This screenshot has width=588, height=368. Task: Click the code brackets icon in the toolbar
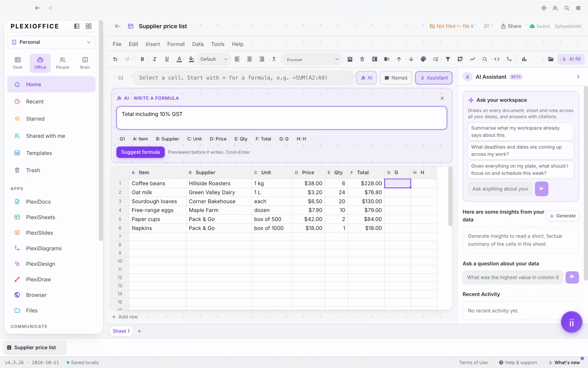click(x=497, y=59)
